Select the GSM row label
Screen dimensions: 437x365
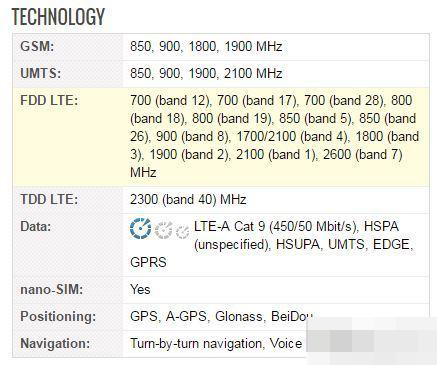37,46
